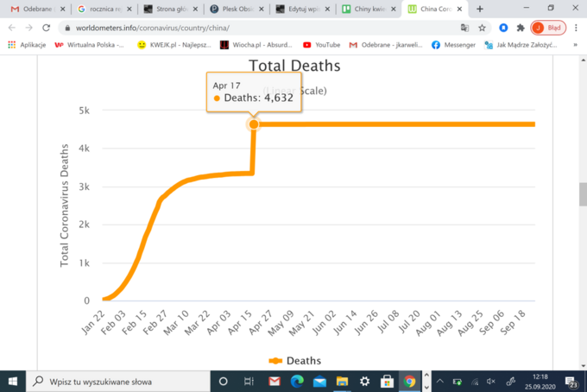The image size is (587, 392).
Task: Click the translate page icon in address bar
Action: pyautogui.click(x=464, y=27)
